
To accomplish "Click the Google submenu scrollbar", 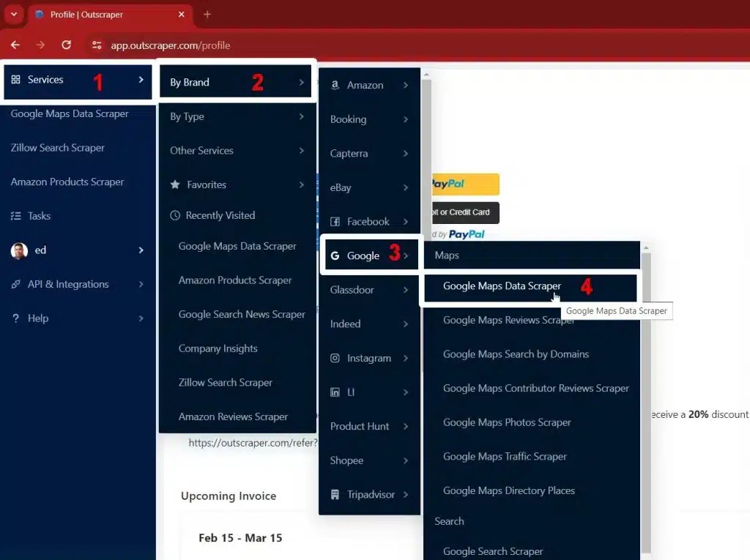I will point(646,402).
